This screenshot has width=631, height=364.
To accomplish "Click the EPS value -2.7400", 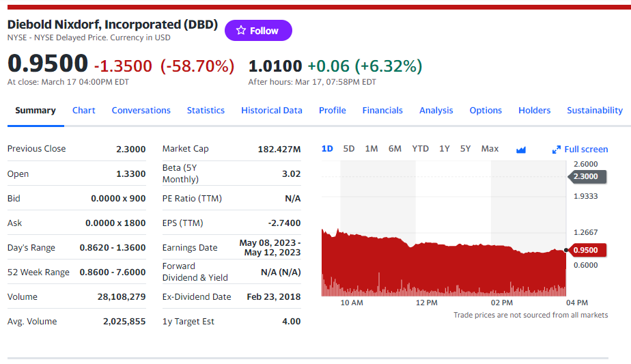I will click(x=285, y=223).
